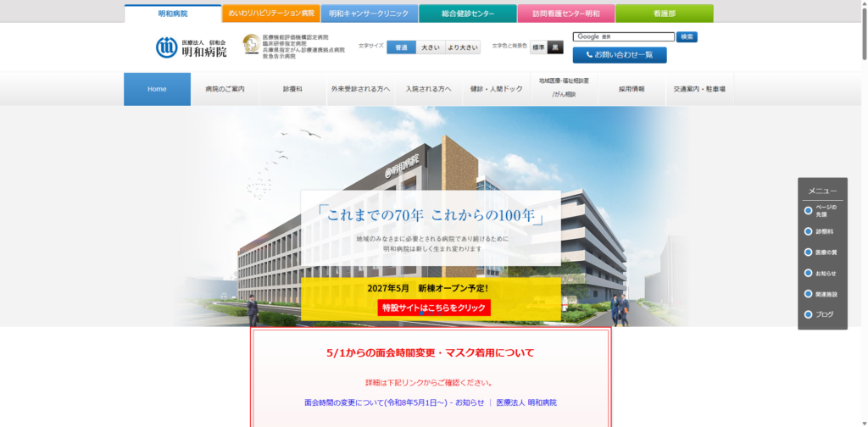Viewport: 868px width, 427px height.
Task: Set text size to 普通
Action: [x=401, y=47]
